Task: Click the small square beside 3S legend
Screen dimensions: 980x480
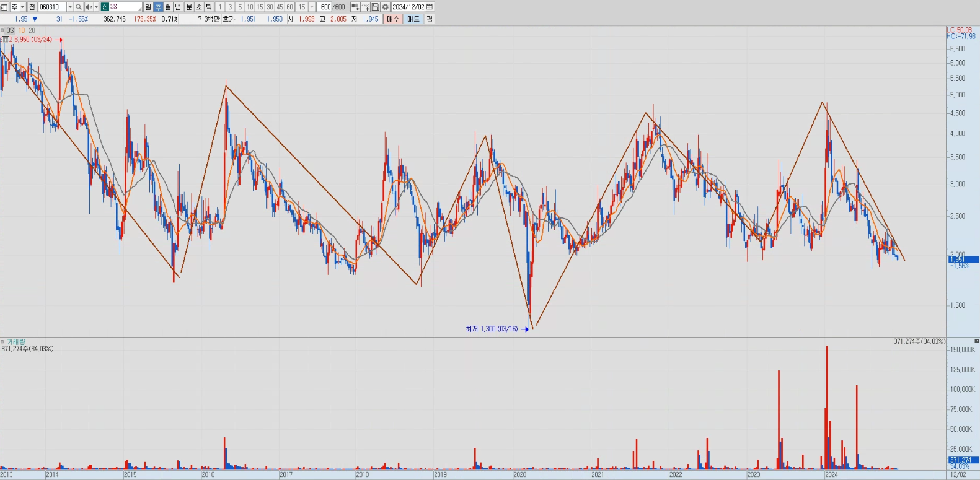Action: pyautogui.click(x=2, y=30)
